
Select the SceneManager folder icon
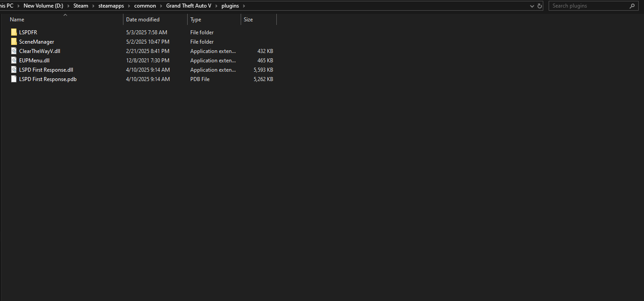14,41
